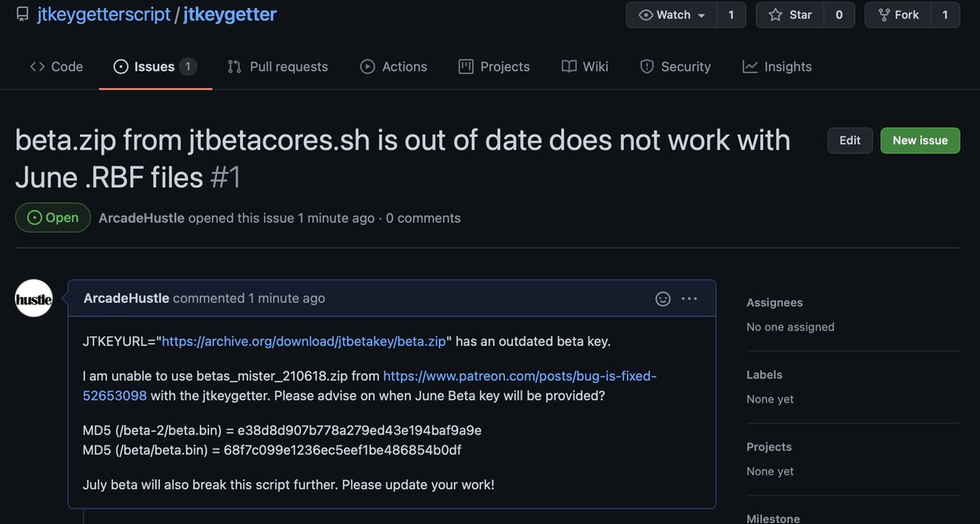Screen dimensions: 980x524
Task: Click 'None yet' under Projects sidebar
Action: pos(770,471)
